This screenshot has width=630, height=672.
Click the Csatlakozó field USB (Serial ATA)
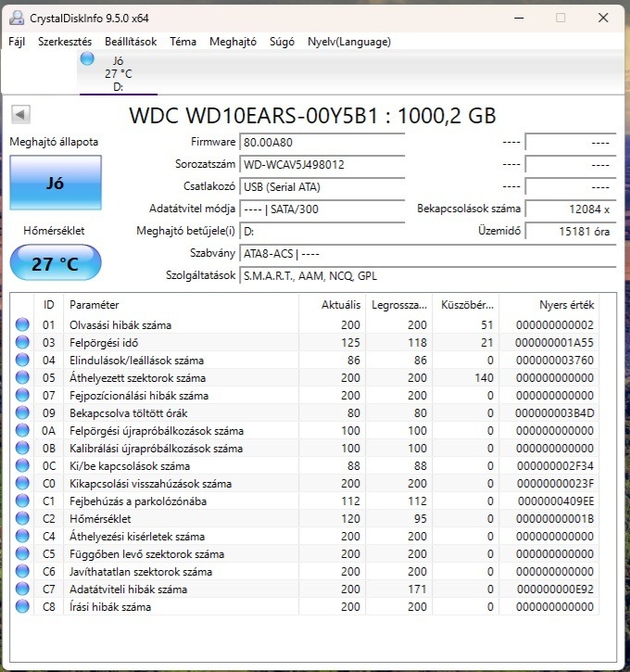pos(322,187)
